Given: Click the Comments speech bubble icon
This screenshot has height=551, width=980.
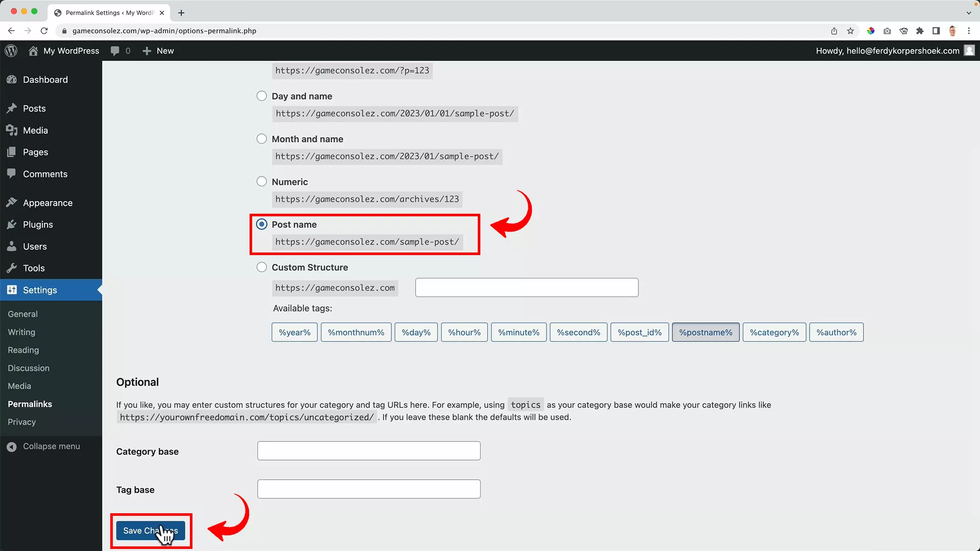Looking at the screenshot, I should [12, 173].
